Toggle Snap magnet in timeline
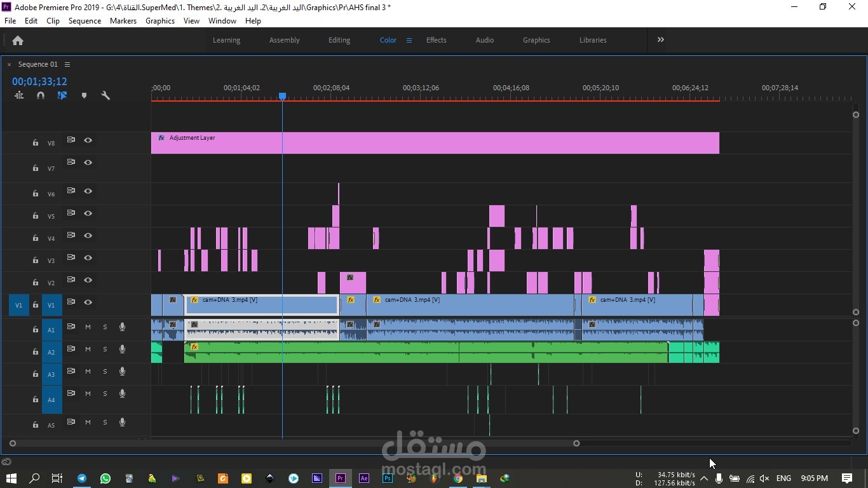 coord(41,95)
